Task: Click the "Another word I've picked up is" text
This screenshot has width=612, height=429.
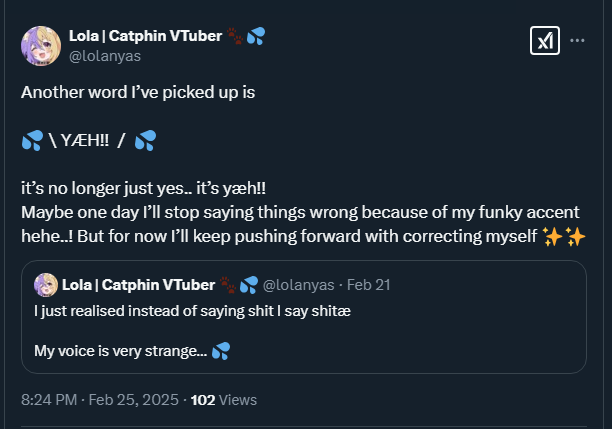Action: pos(138,91)
